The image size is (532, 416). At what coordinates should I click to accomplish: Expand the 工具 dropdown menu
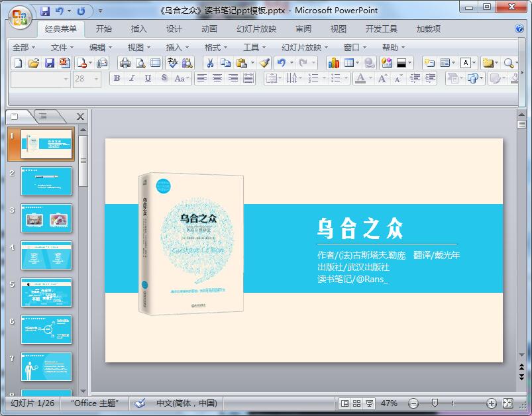(x=254, y=48)
